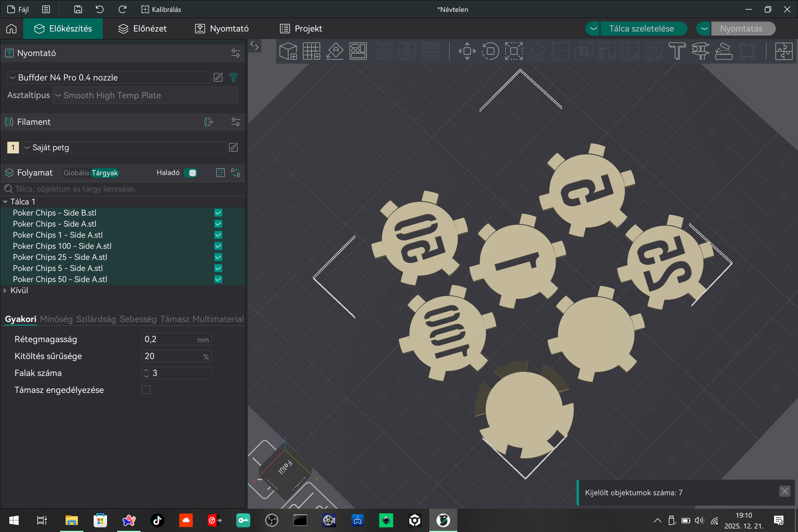Open the Asztaltípus plate type dropdown
The image size is (798, 532).
(146, 95)
